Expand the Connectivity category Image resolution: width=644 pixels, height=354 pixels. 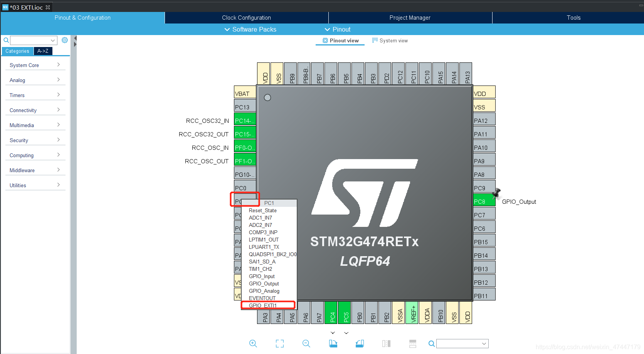35,110
